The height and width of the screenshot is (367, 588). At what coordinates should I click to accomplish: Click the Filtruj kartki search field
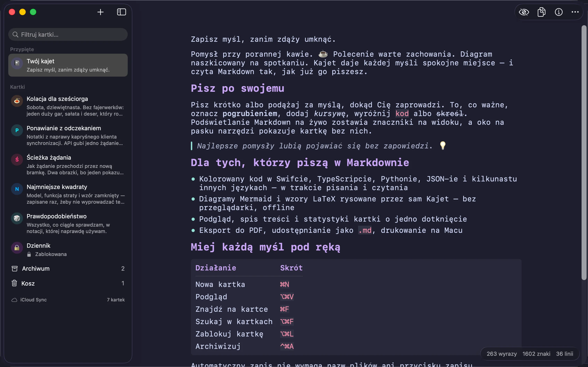(x=68, y=34)
